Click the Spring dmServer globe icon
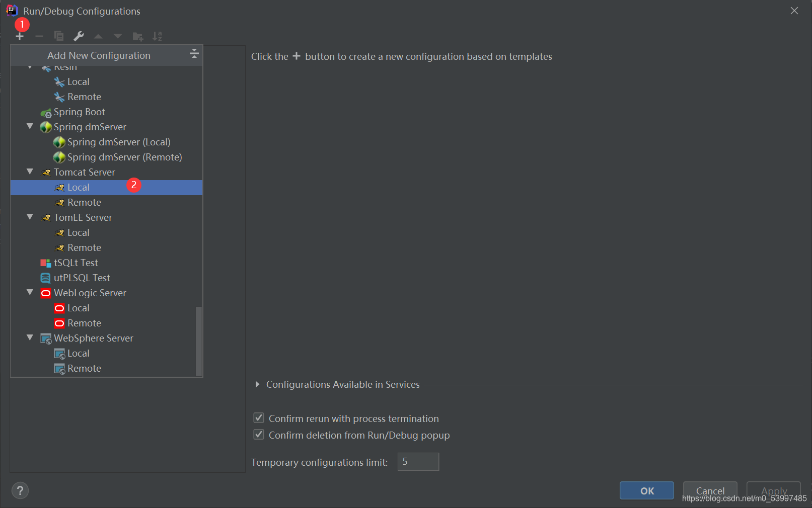 tap(46, 127)
